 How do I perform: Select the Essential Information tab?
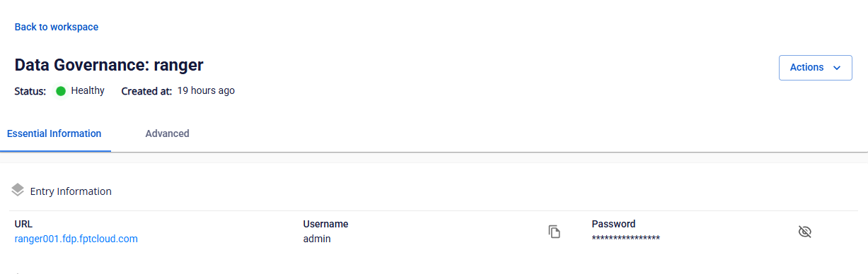click(54, 133)
